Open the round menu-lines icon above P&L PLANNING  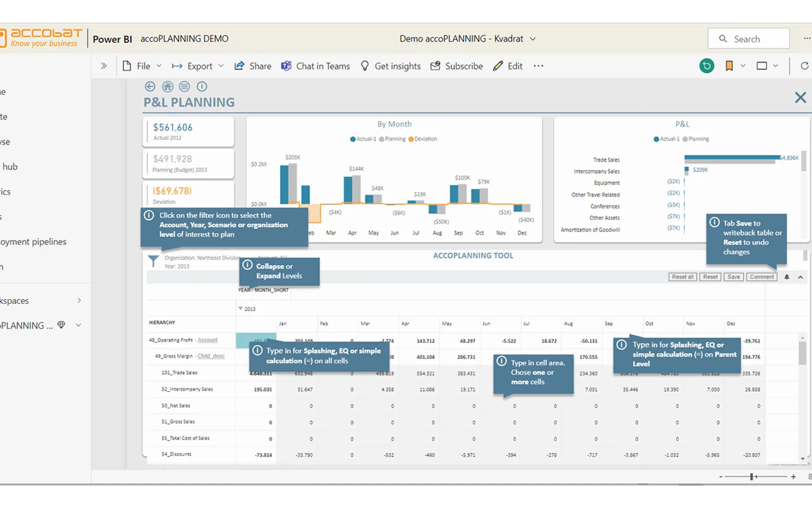pos(184,86)
